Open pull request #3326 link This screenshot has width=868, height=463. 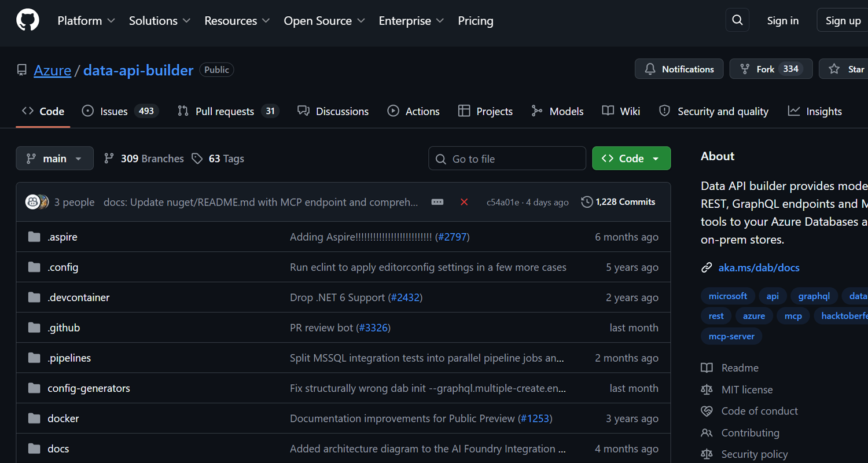click(x=374, y=328)
